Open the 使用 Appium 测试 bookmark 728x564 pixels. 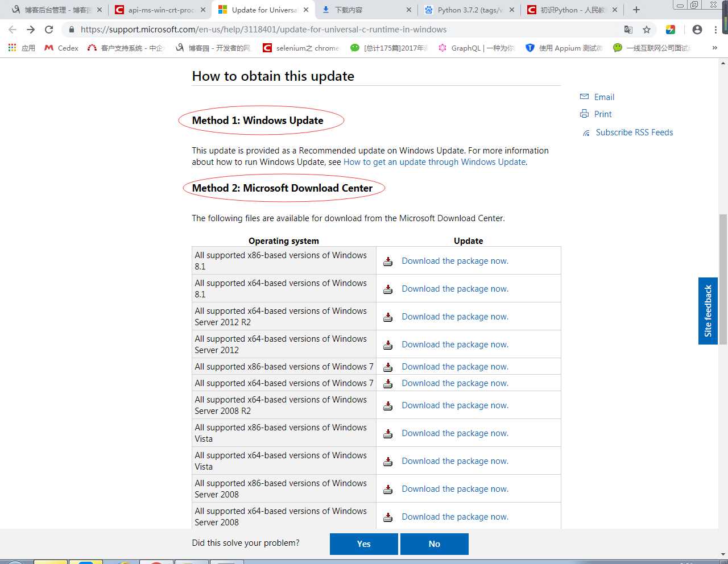point(564,48)
